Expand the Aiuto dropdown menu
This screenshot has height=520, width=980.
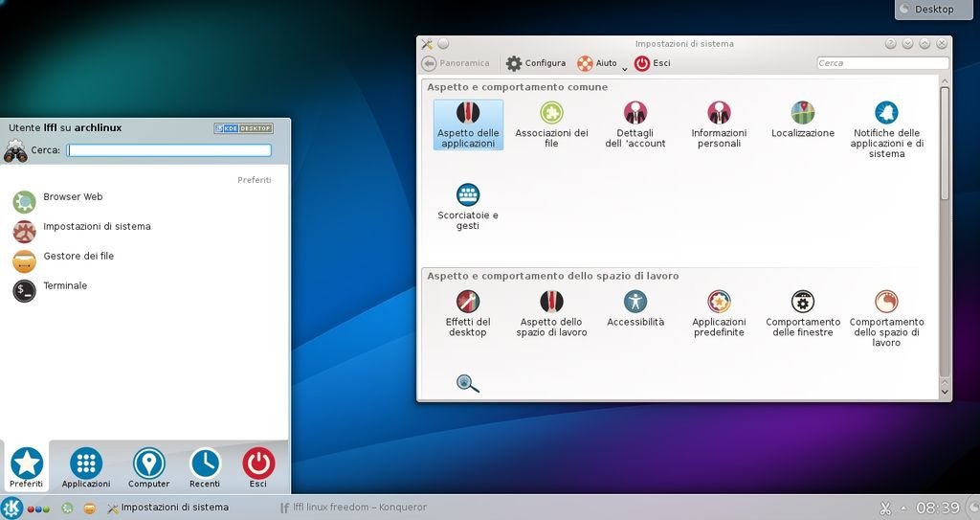(625, 67)
